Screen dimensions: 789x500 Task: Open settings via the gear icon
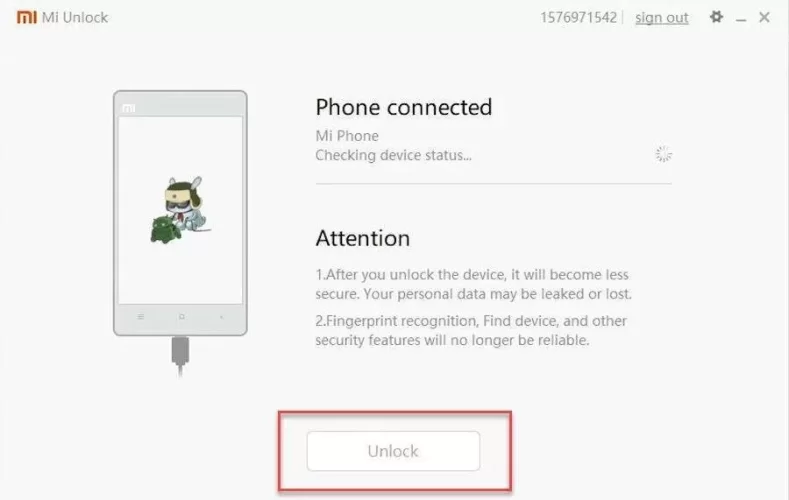716,17
